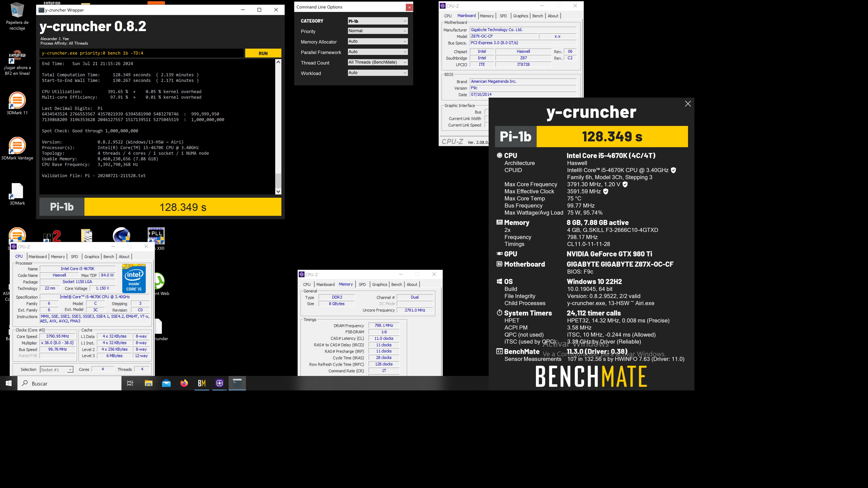Click the BIOS Date 07/10/2014 field
868x488 pixels.
coord(523,94)
